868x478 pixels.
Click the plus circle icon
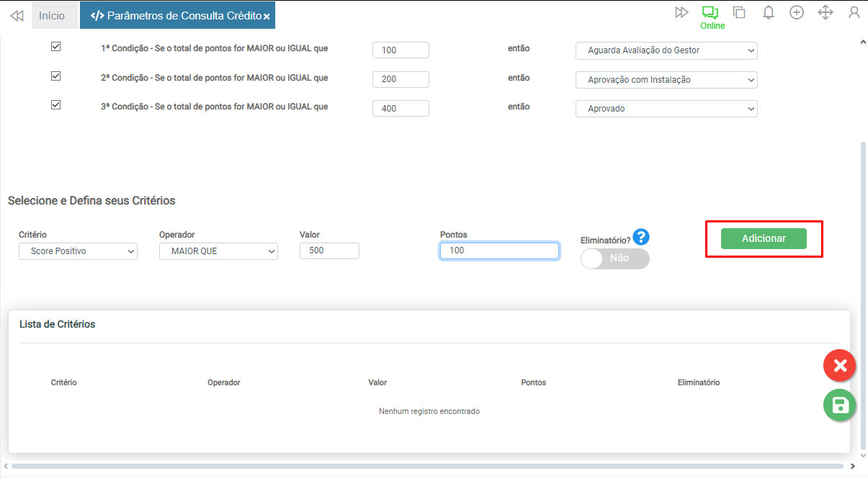pos(797,12)
